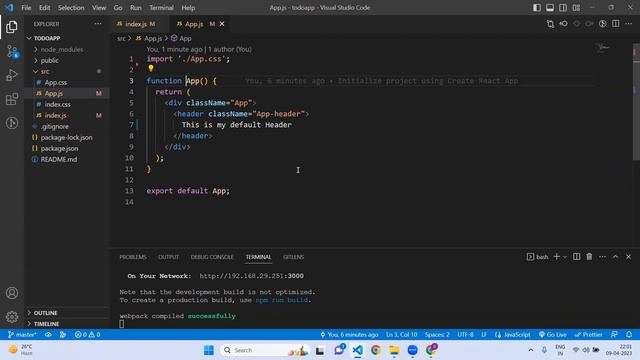
Task: Open the GitLens panel tab
Action: tap(293, 257)
